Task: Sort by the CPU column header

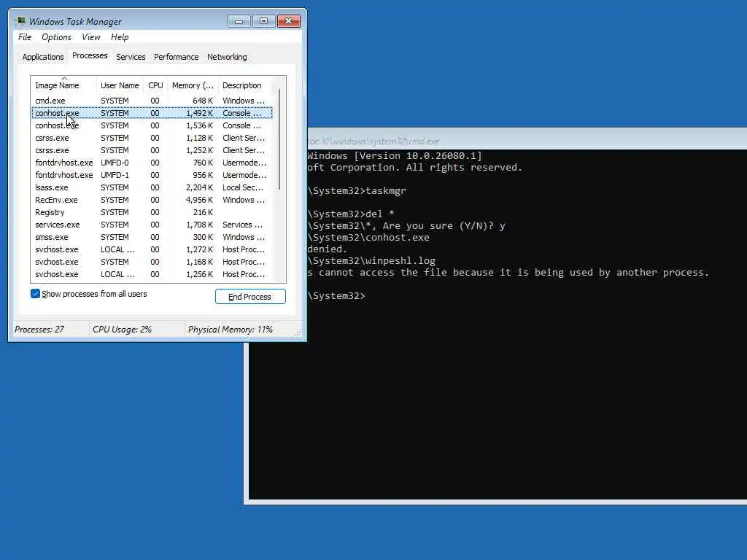Action: click(155, 85)
